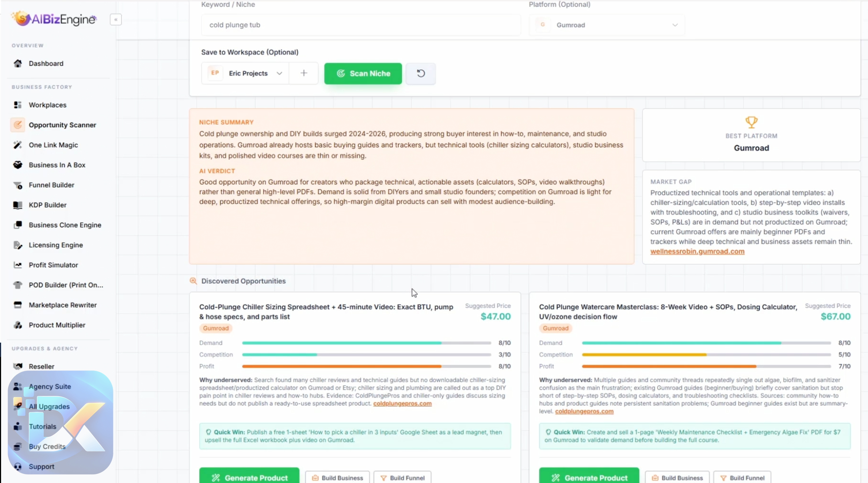Build Funnel for Watercare Masterclass

743,478
